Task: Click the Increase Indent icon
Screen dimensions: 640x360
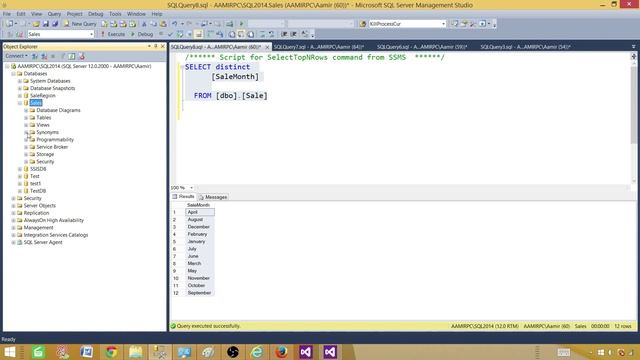Action: pyautogui.click(x=293, y=34)
